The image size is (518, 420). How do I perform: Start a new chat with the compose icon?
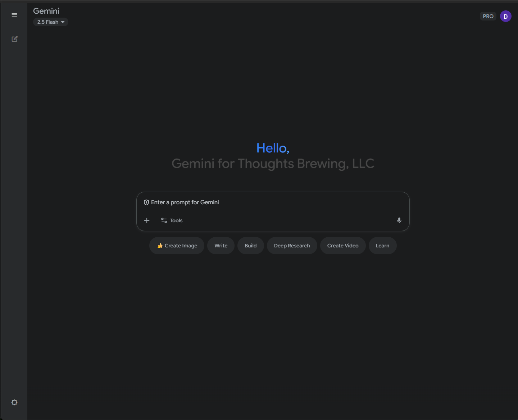[x=14, y=39]
